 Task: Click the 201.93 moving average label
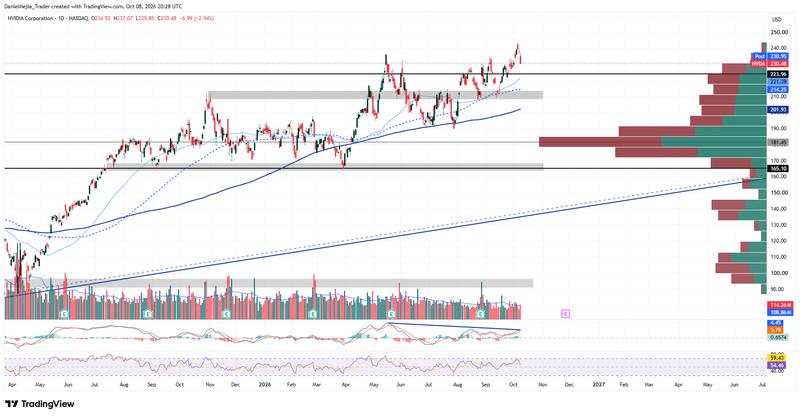pyautogui.click(x=778, y=110)
